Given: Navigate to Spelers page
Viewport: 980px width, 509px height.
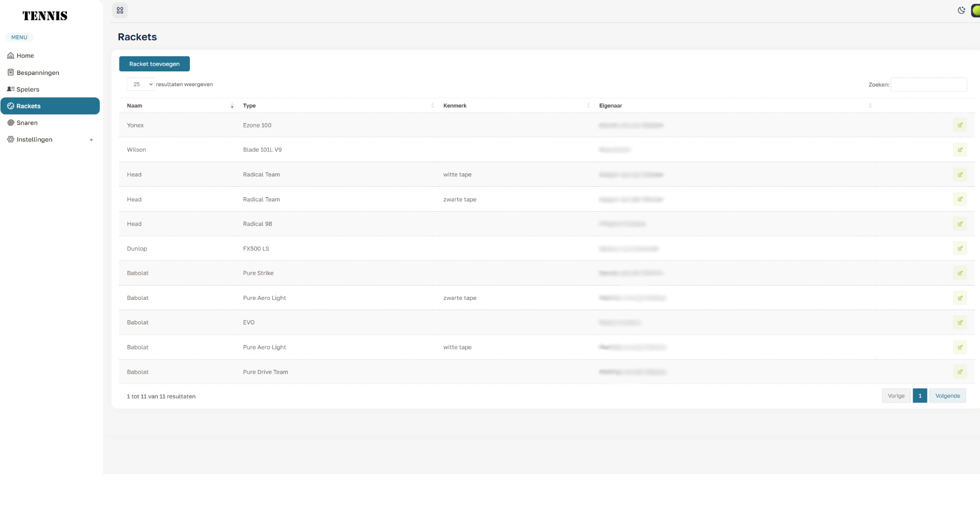Looking at the screenshot, I should [28, 90].
